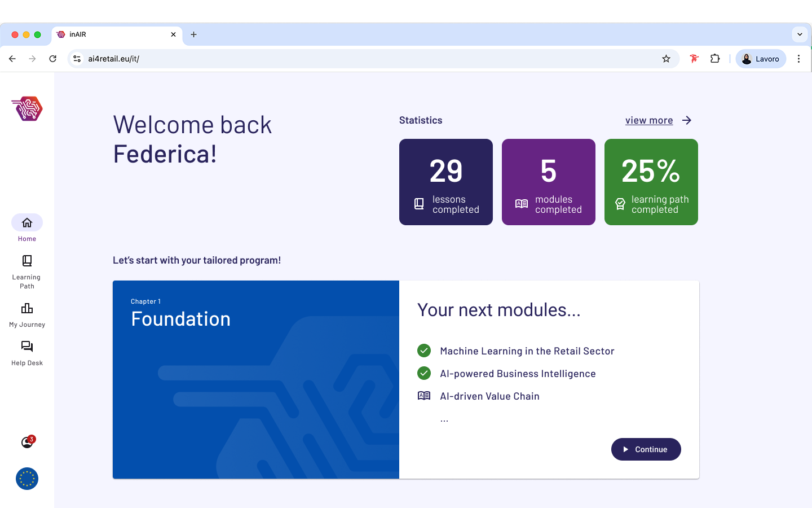Close the inAIR tab

click(173, 34)
